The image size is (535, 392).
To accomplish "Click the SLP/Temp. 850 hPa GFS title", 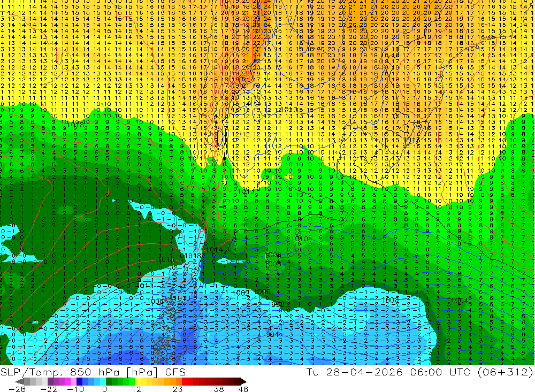I will coord(93,372).
